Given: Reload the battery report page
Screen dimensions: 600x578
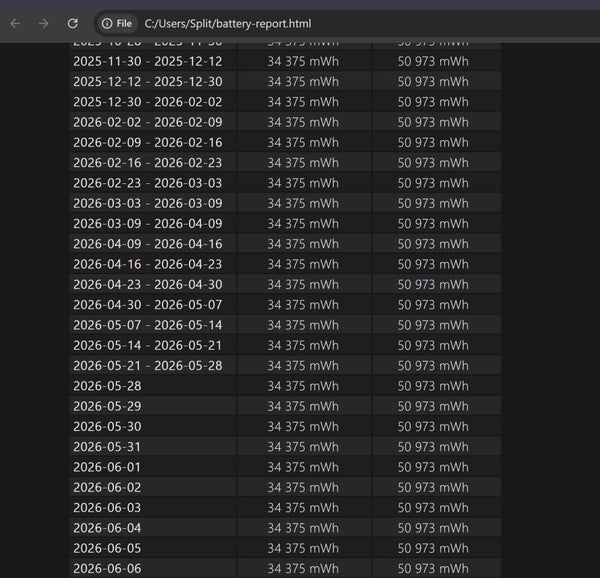Looking at the screenshot, I should click(73, 24).
